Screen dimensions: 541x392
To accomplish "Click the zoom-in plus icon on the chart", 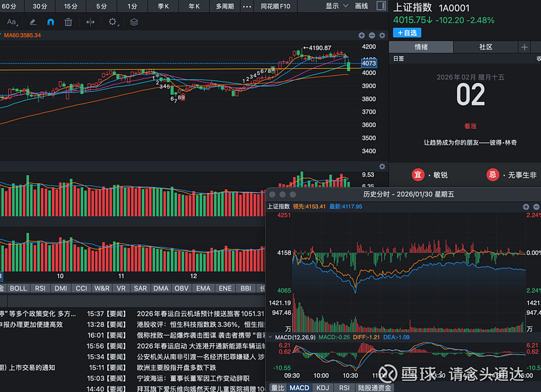I will click(x=361, y=35).
